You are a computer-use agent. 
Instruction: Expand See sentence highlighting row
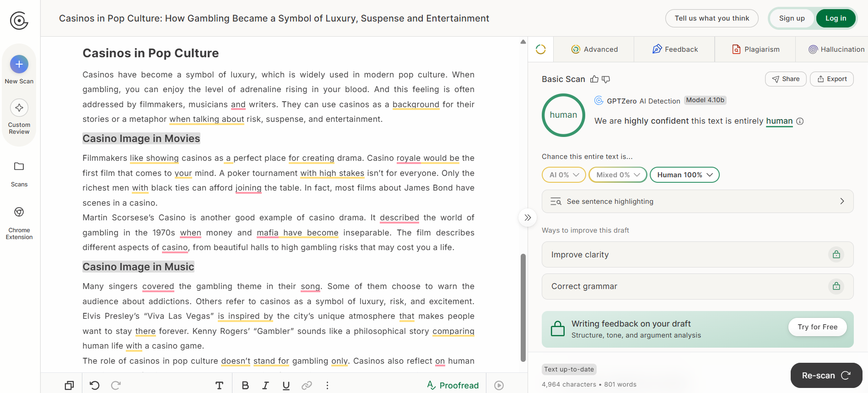click(x=697, y=202)
